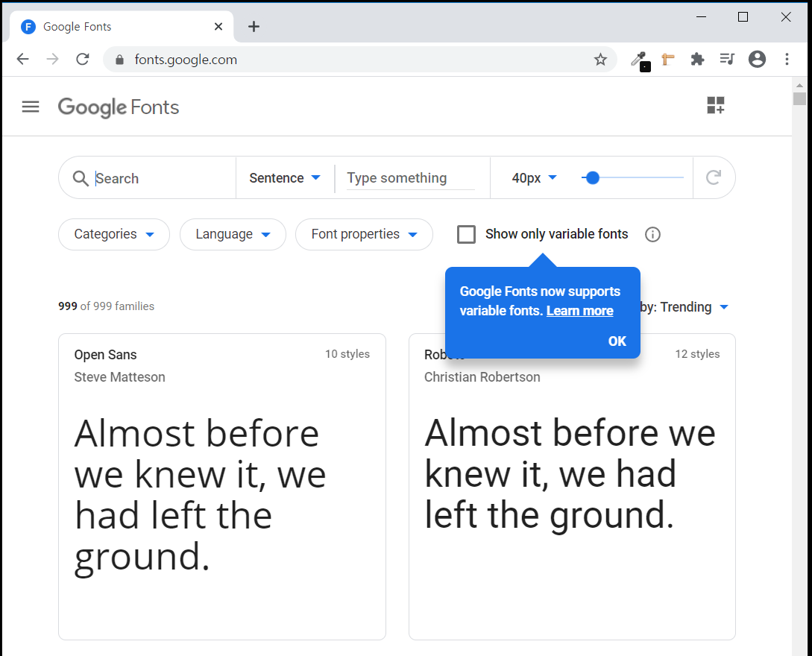Close the Google Fonts tab
Viewport: 812px width, 656px height.
point(218,26)
